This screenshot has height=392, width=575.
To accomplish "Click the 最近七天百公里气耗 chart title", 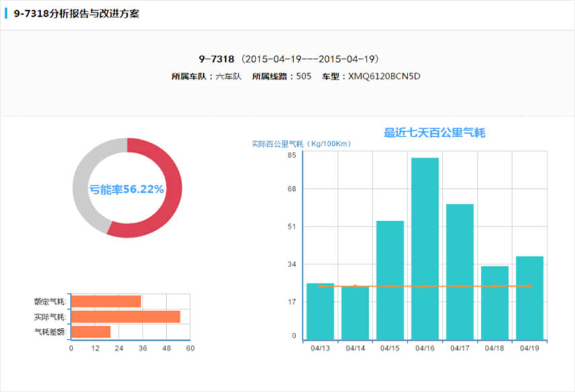I will click(x=434, y=132).
